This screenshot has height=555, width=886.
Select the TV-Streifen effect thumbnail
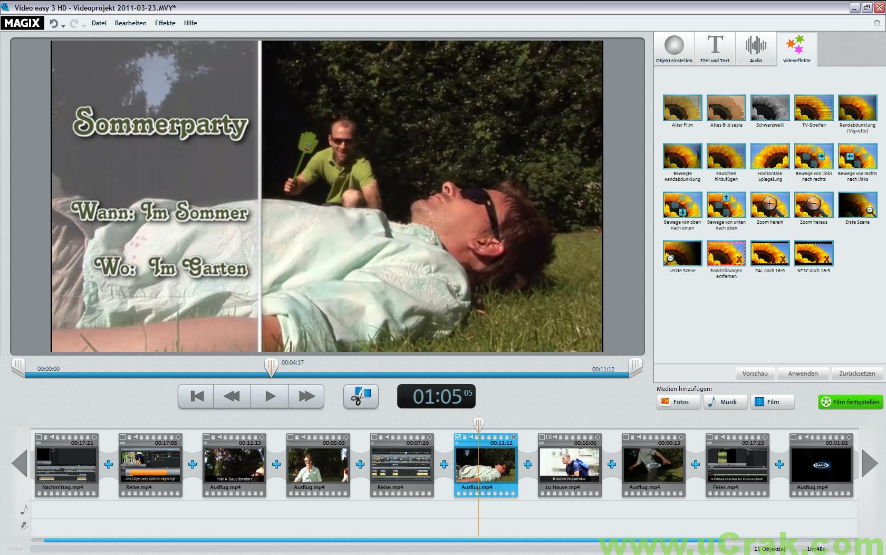tap(814, 108)
